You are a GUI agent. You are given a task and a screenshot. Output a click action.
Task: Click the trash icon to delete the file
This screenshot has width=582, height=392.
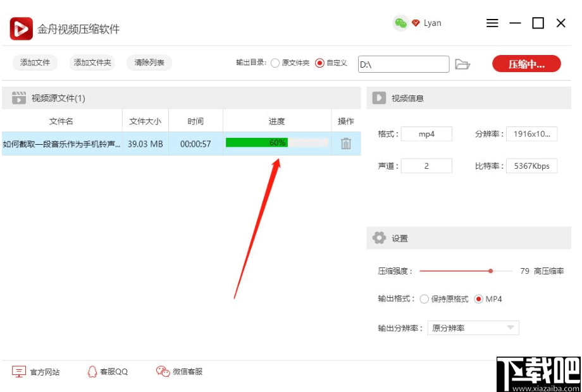tap(345, 144)
